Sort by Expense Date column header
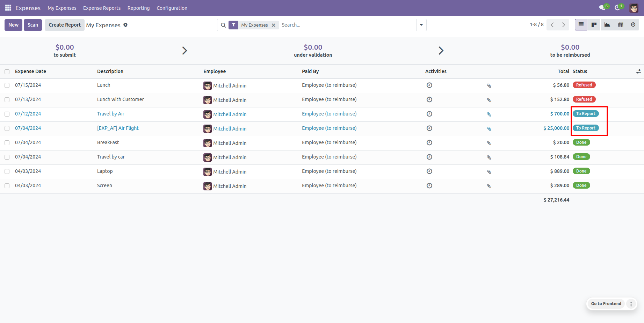 click(30, 71)
